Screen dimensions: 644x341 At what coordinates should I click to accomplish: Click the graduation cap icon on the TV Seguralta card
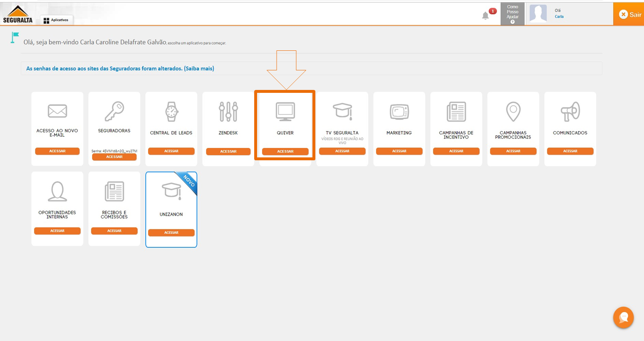tap(342, 111)
